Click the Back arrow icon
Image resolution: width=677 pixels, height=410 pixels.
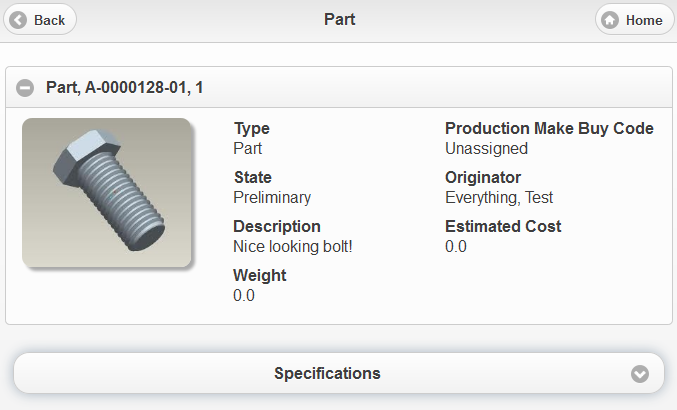click(18, 20)
